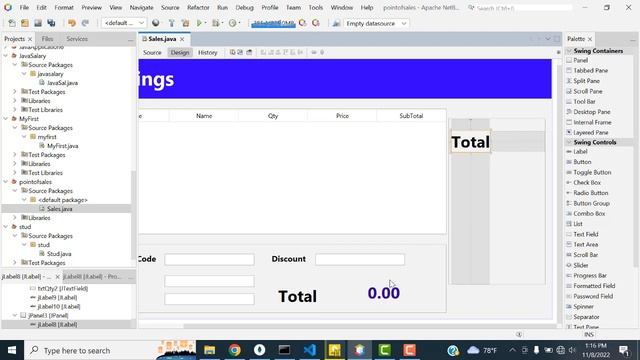Click the New Project toolbar icon
This screenshot has height=360, width=640.
pyautogui.click(x=25, y=23)
